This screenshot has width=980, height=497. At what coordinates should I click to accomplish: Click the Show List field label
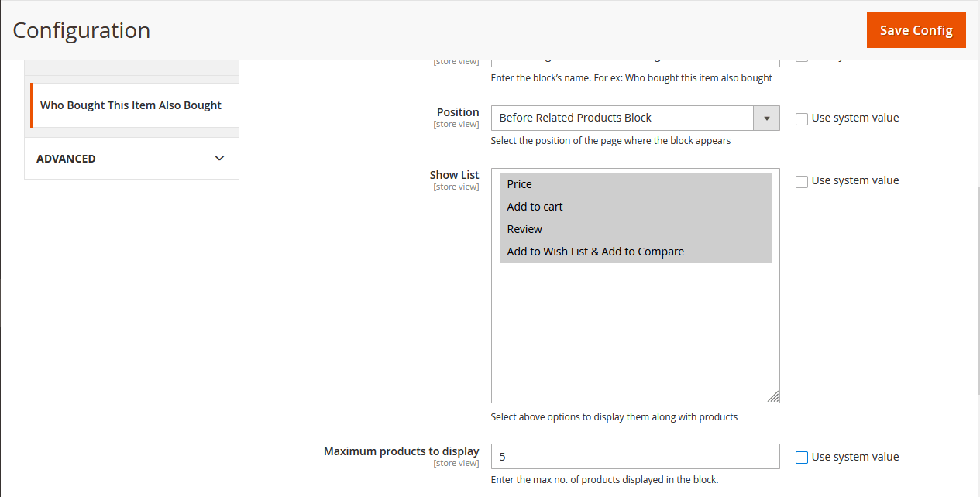[454, 175]
